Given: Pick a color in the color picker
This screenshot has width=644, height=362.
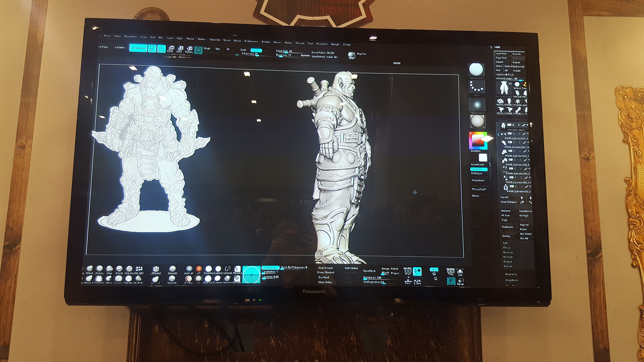Looking at the screenshot, I should coord(478,141).
